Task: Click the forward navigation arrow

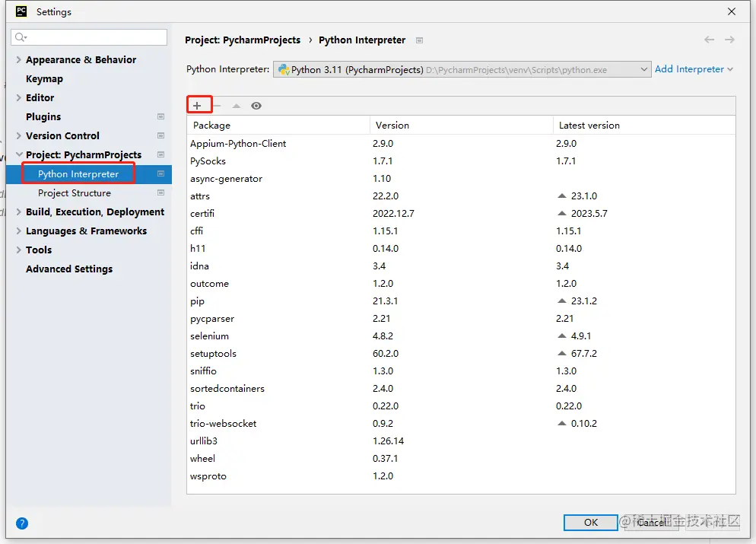Action: coord(729,40)
